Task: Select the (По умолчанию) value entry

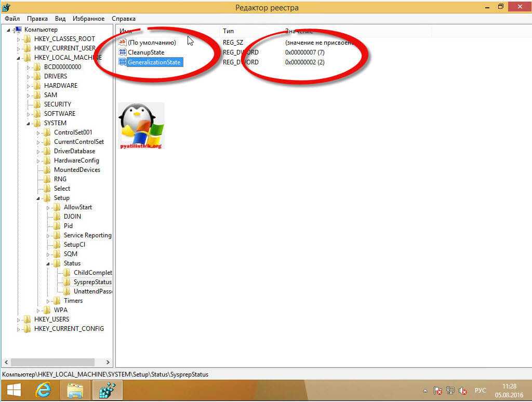Action: 152,43
